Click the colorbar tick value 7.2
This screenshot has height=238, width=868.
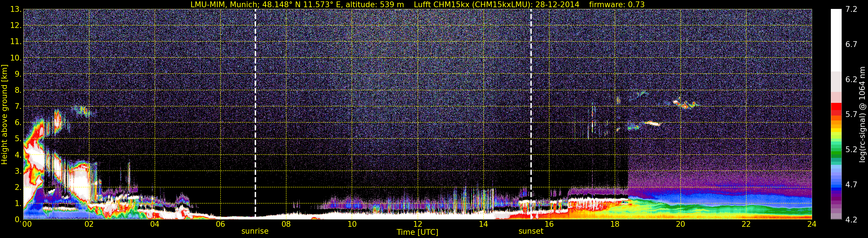click(851, 9)
